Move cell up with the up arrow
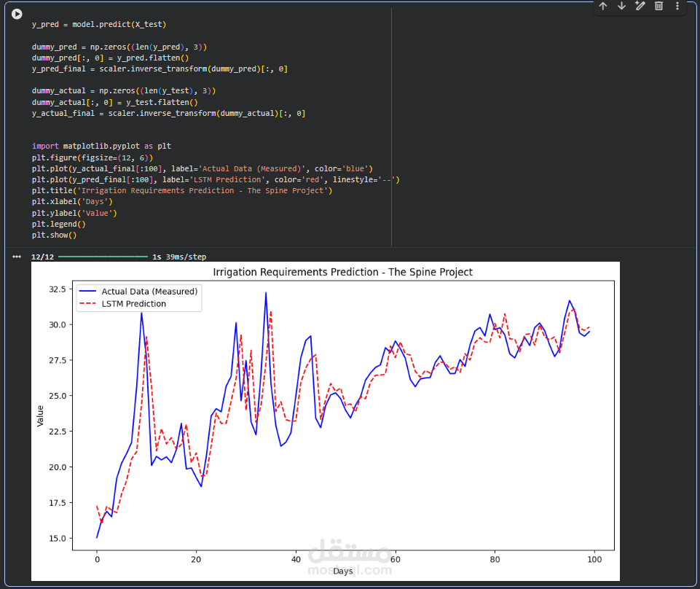This screenshot has width=700, height=589. 603,6
